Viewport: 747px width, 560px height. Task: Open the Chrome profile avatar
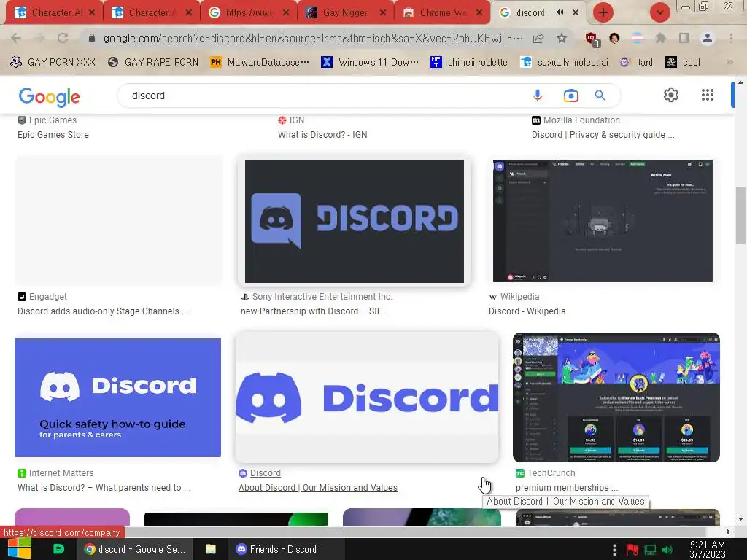coord(708,38)
